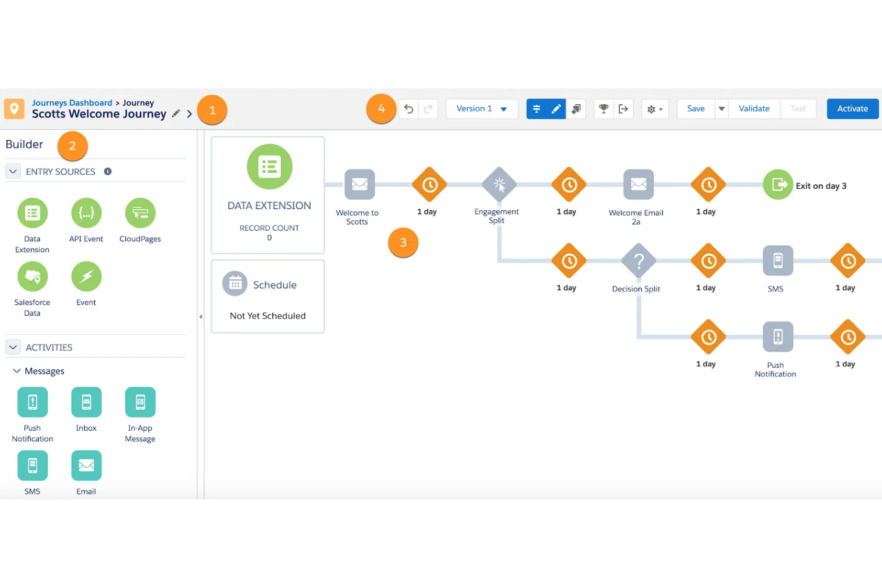Open the Schedule card
This screenshot has height=588, width=882.
tap(268, 296)
